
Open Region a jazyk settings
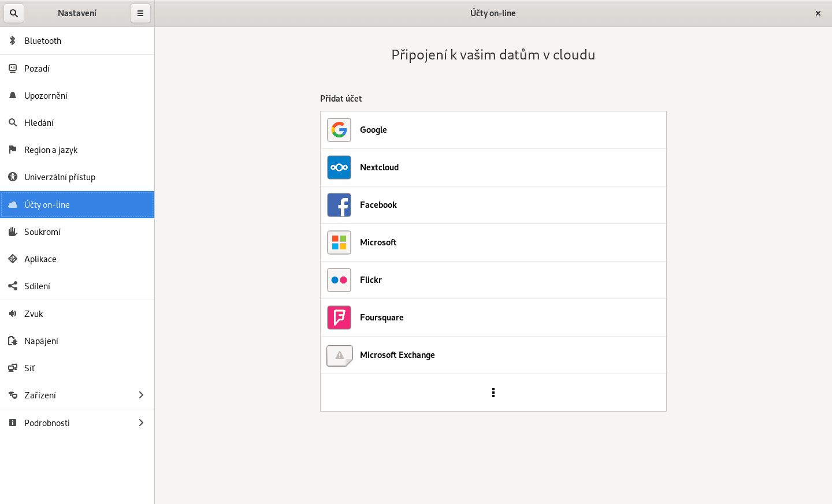point(77,150)
